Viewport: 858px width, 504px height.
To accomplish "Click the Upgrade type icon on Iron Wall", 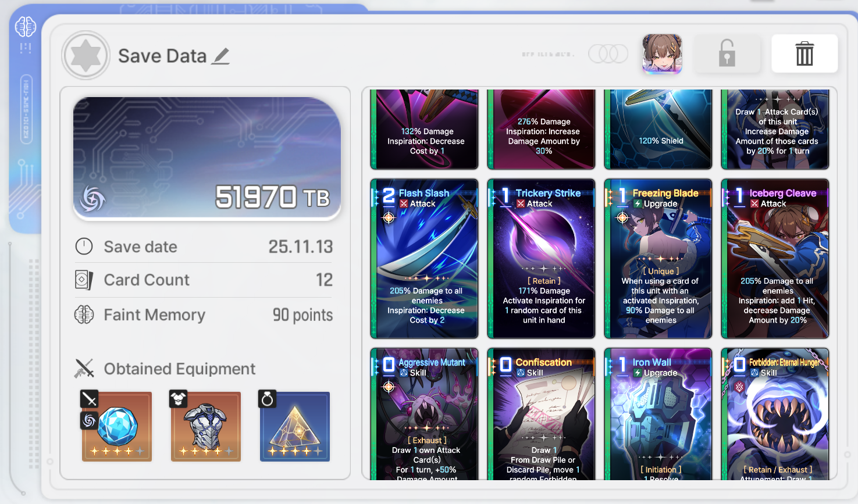I will point(638,373).
